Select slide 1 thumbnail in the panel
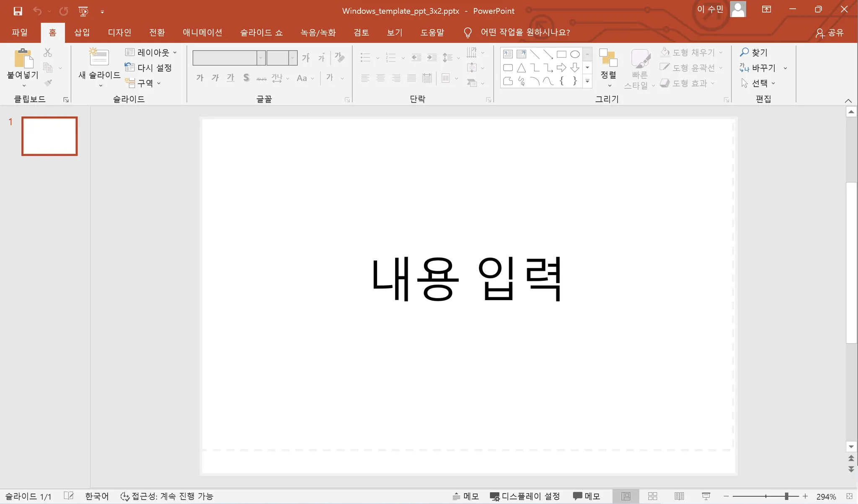Viewport: 858px width, 504px height. coord(49,136)
